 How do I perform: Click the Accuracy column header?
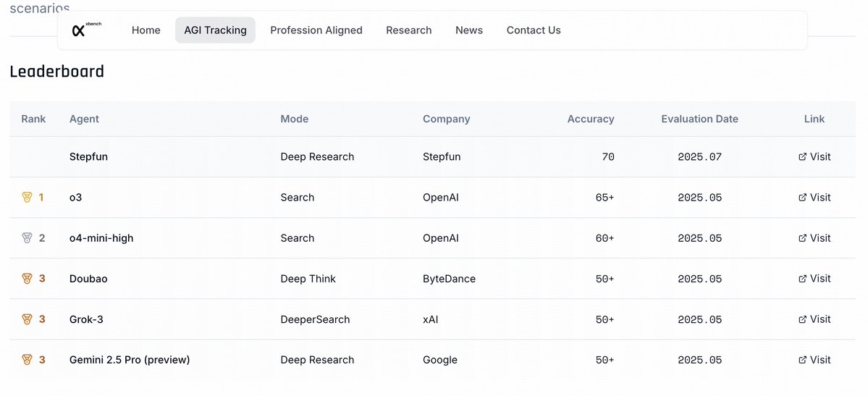[591, 119]
